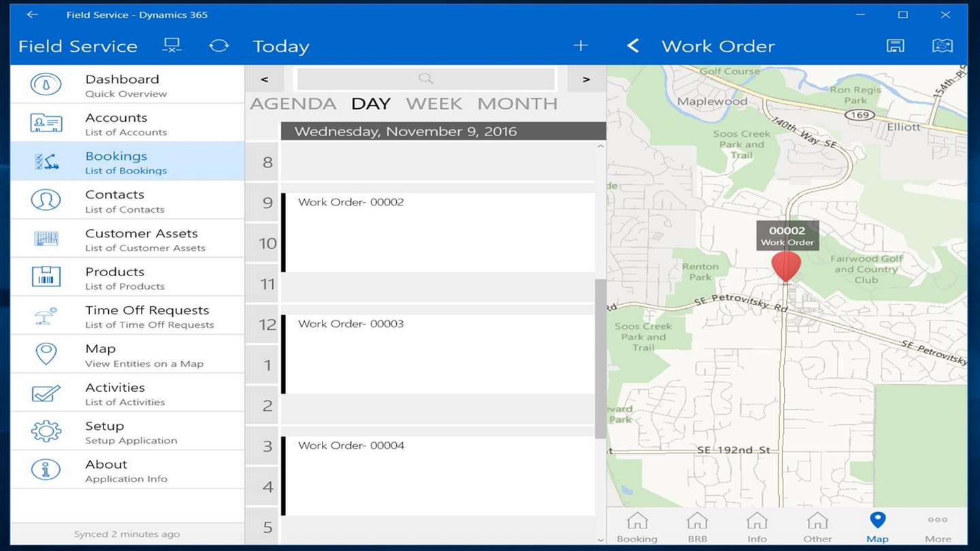The width and height of the screenshot is (980, 551).
Task: Click the Time Off Requests umbrella icon
Action: [46, 316]
